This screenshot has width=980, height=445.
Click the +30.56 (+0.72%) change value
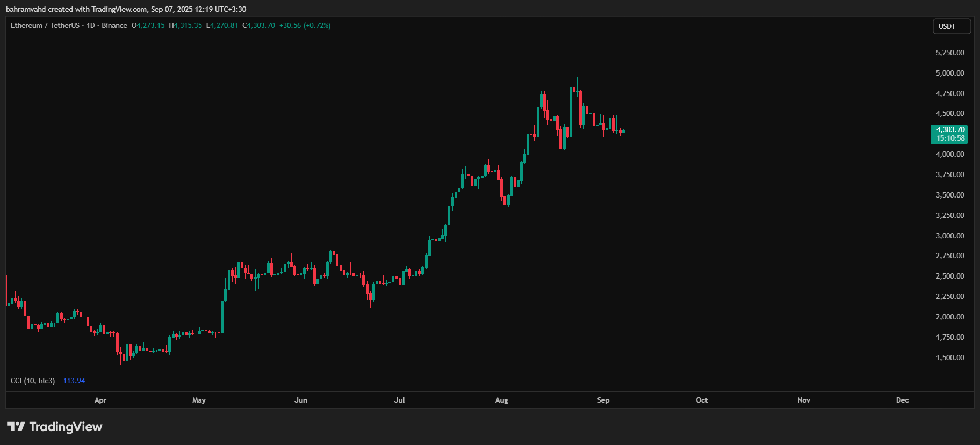click(305, 25)
